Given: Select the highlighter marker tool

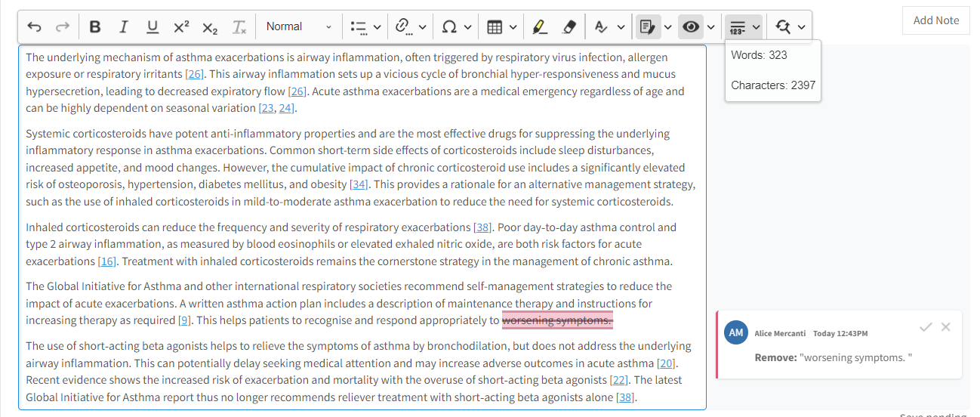Looking at the screenshot, I should coord(539,27).
